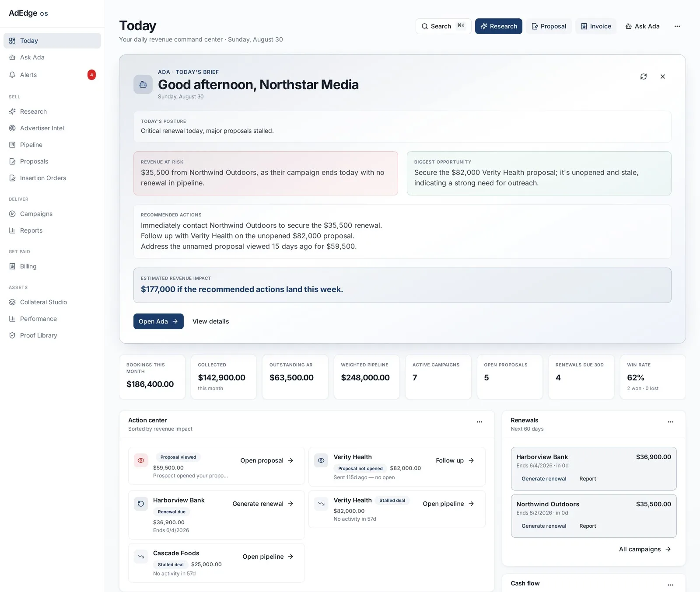Image resolution: width=700 pixels, height=592 pixels.
Task: Click View details link
Action: pos(211,321)
